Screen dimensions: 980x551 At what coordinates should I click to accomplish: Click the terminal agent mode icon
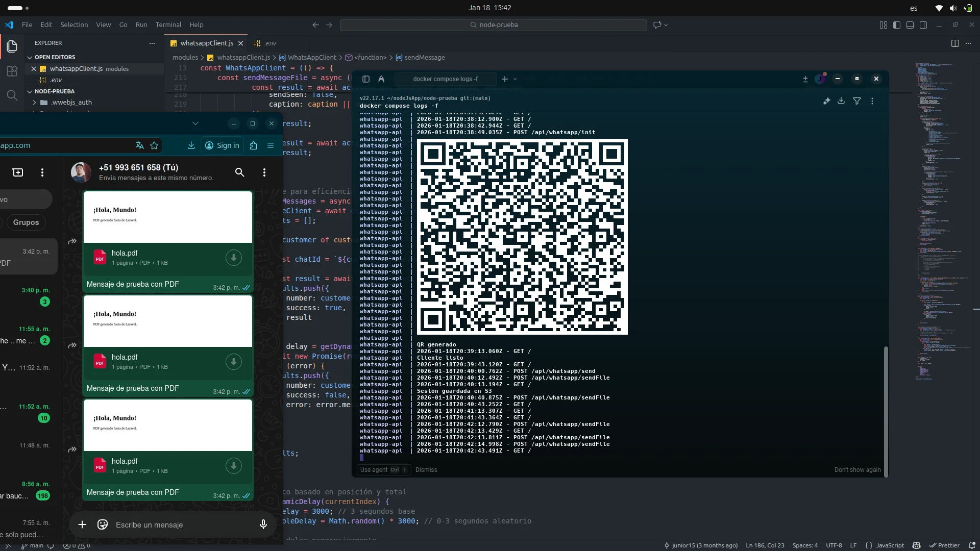381,79
